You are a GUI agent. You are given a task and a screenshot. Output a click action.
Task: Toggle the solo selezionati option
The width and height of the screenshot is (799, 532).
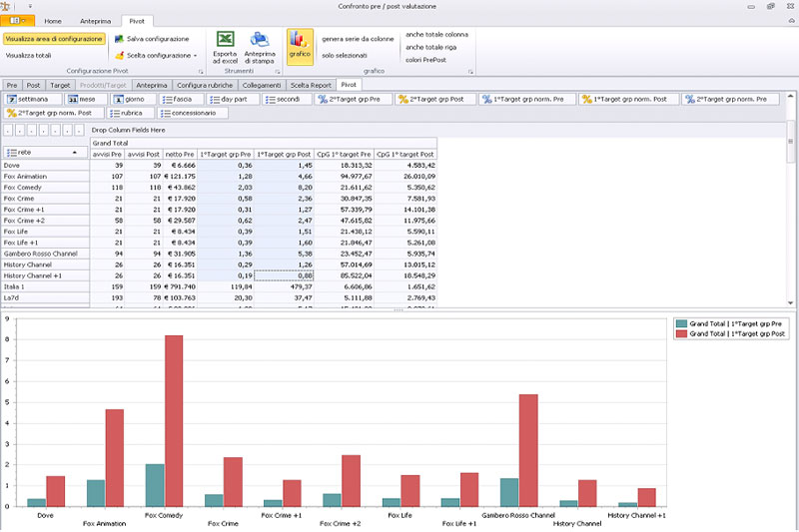(x=344, y=55)
